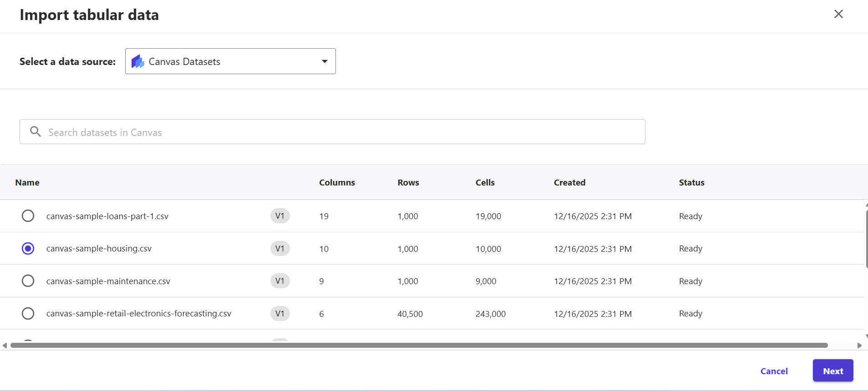
Task: Click the Created column header
Action: [x=569, y=182]
